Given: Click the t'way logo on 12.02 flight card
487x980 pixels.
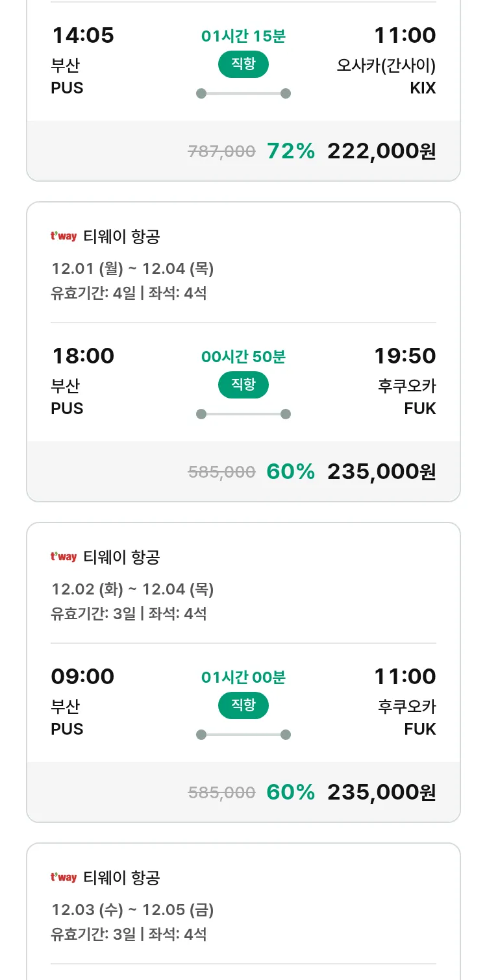Looking at the screenshot, I should [64, 557].
